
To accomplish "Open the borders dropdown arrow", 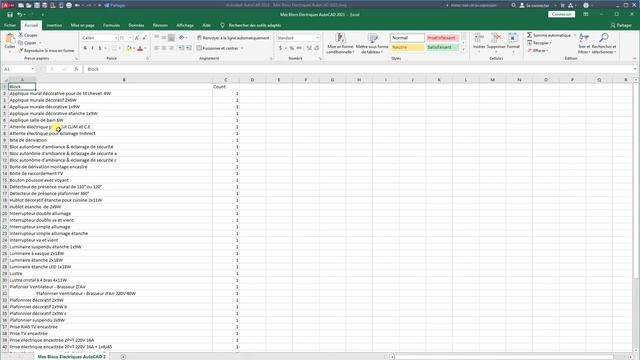I will coord(120,48).
